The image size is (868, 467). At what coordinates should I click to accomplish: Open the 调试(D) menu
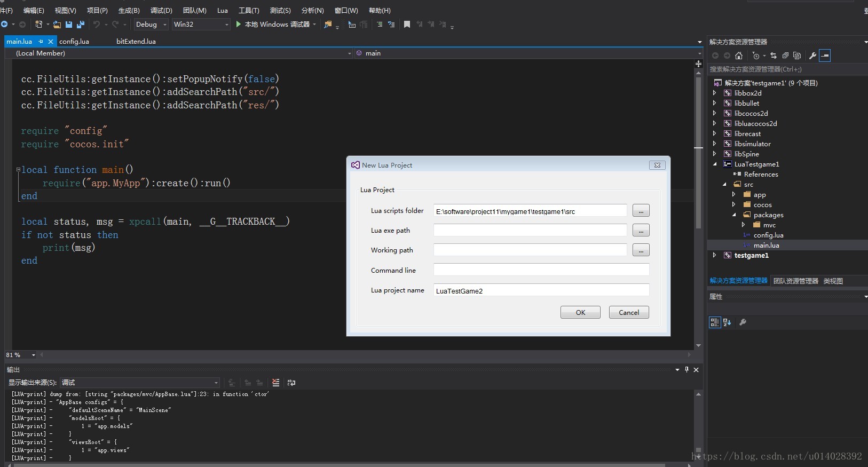click(x=161, y=10)
